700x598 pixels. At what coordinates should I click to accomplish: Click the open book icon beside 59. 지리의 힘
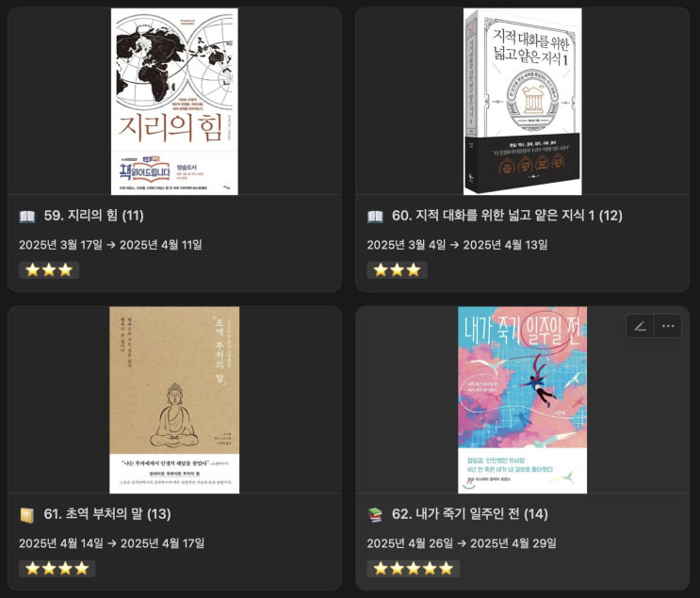pyautogui.click(x=27, y=217)
